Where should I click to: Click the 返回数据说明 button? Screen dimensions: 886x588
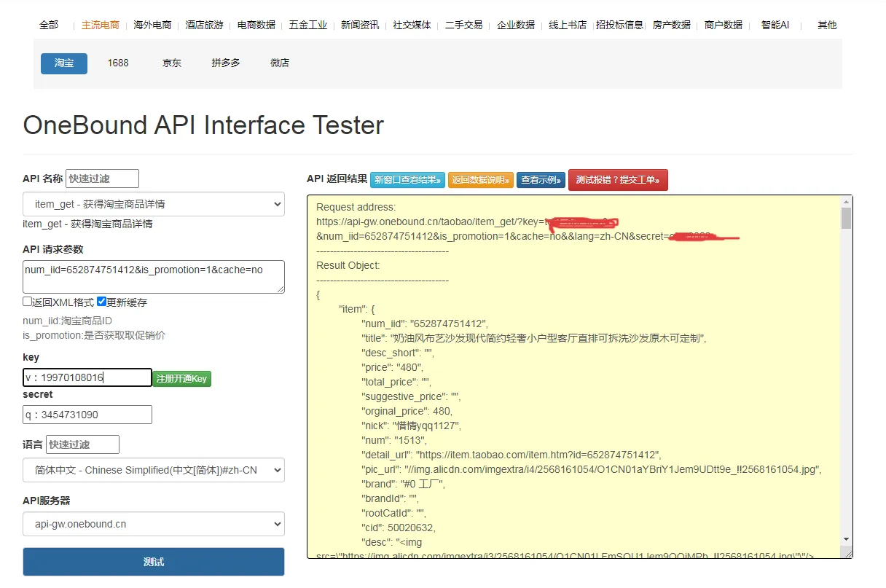(x=480, y=180)
